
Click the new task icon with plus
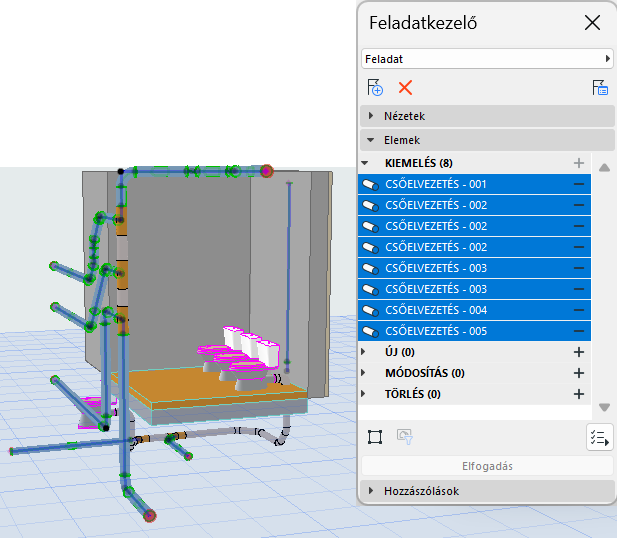[375, 87]
